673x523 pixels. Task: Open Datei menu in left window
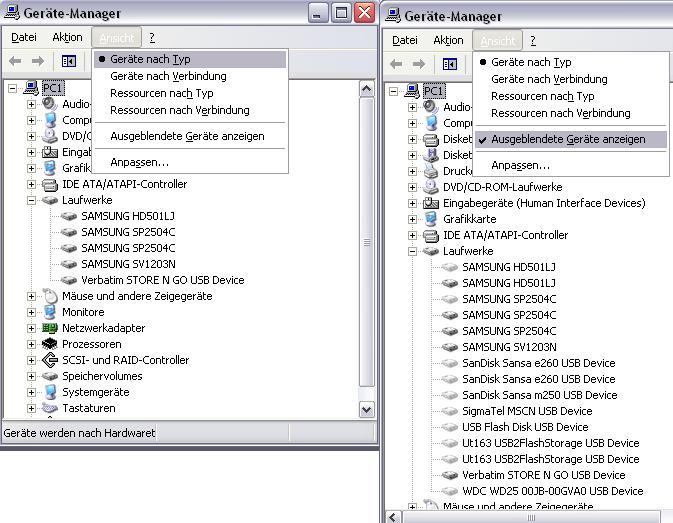(x=24, y=37)
